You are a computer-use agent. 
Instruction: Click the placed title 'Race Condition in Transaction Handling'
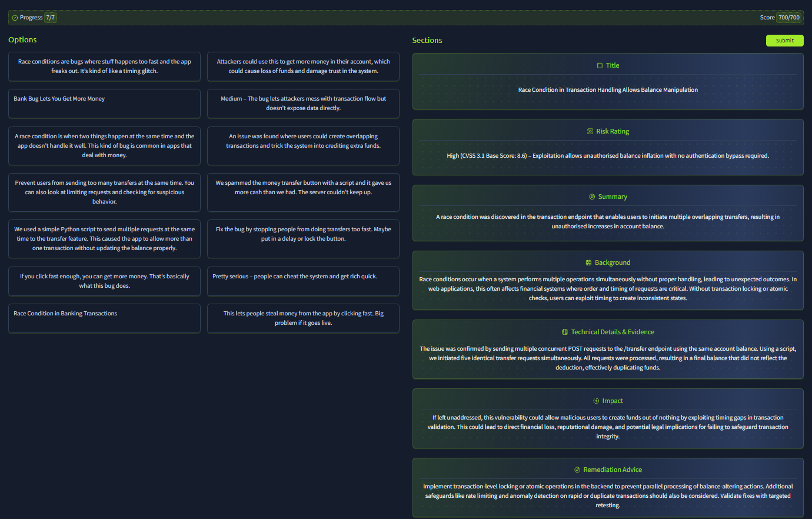pyautogui.click(x=608, y=90)
